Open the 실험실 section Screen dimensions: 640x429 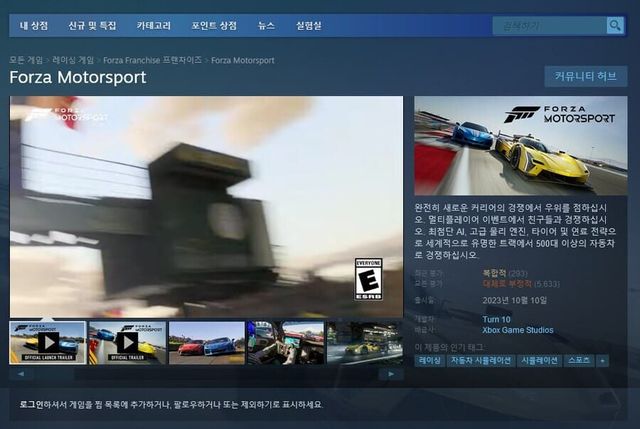coord(309,25)
